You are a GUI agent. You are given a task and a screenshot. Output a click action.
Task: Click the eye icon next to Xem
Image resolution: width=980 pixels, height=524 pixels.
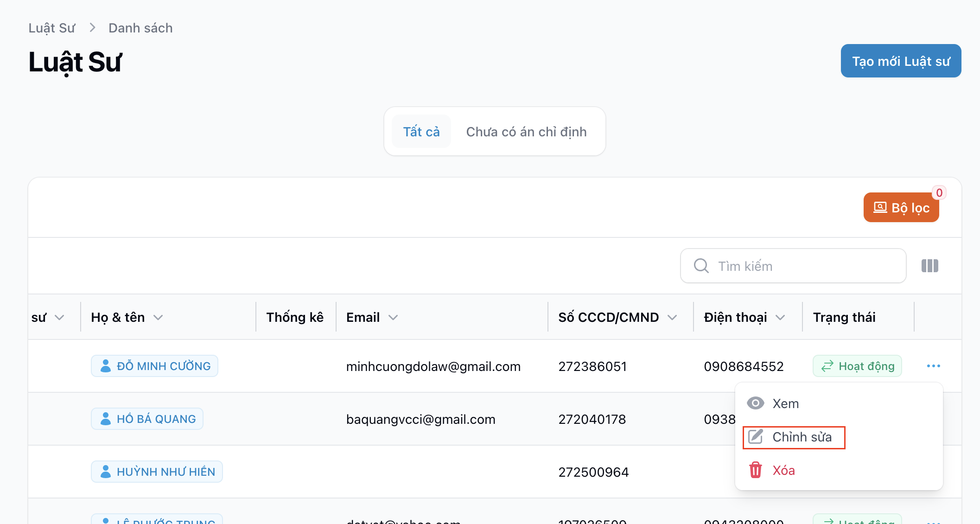click(x=755, y=403)
